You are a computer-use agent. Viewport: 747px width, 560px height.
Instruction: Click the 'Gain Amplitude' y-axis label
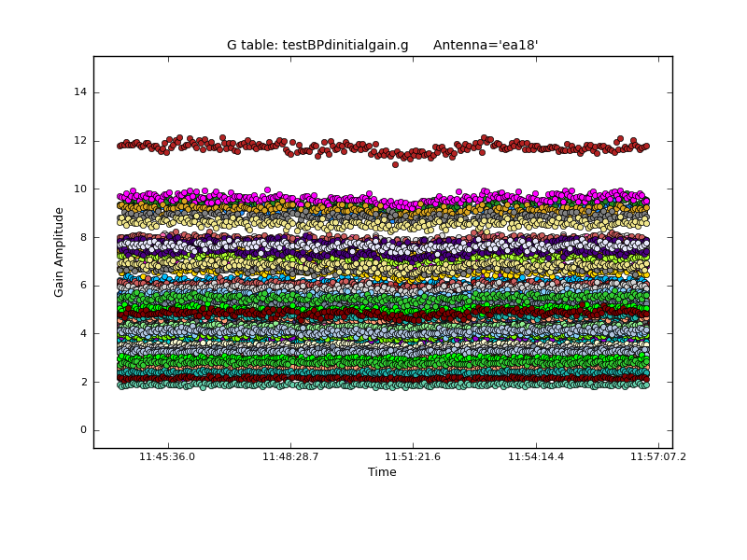[59, 252]
